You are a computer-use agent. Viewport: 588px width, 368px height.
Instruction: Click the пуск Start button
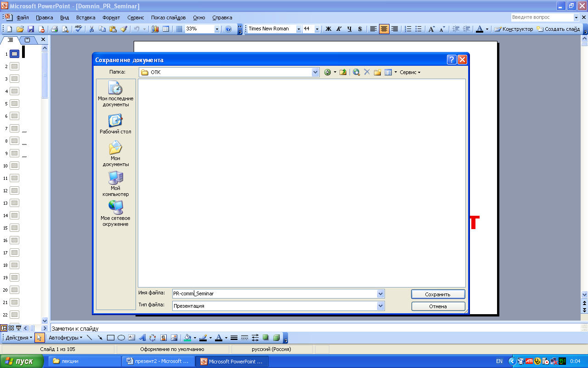coord(22,361)
